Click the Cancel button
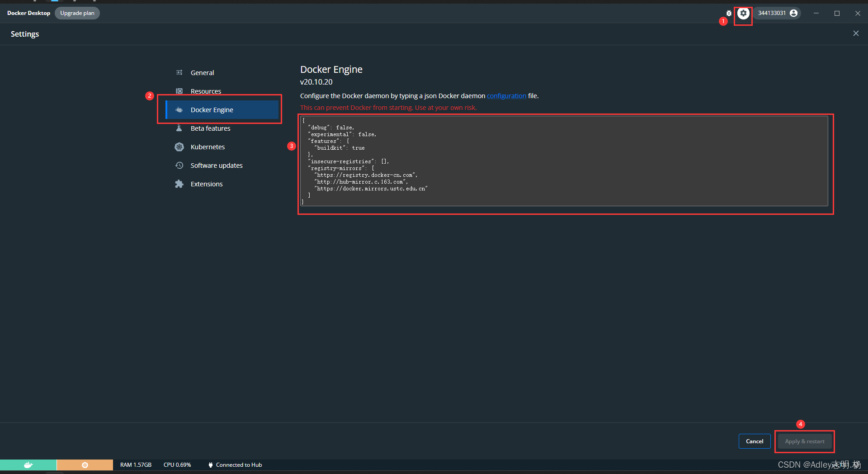Image resolution: width=868 pixels, height=474 pixels. [755, 441]
